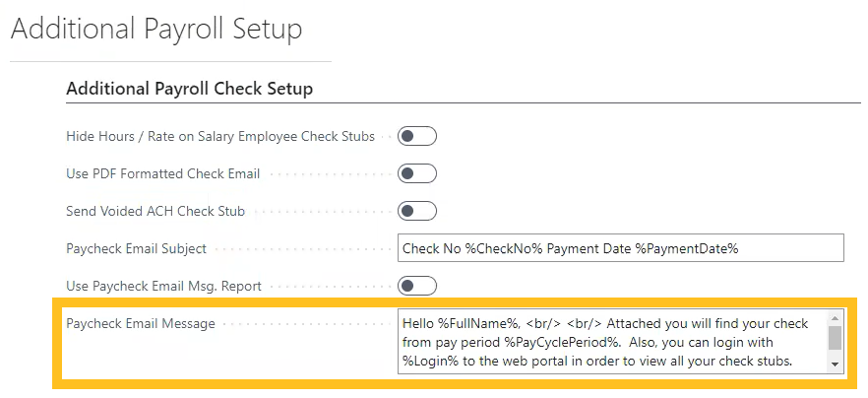Click inside the Paycheck Email Message text box
The width and height of the screenshot is (868, 398).
(x=612, y=342)
